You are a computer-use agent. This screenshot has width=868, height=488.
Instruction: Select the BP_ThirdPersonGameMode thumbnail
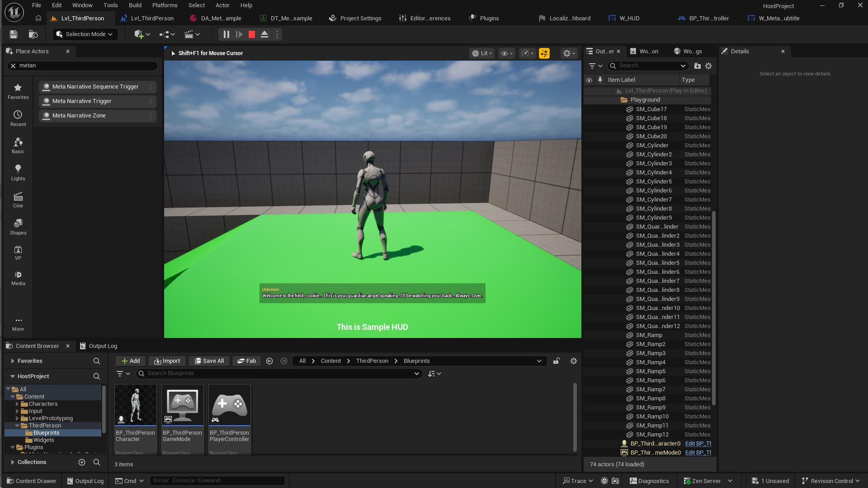pyautogui.click(x=182, y=404)
